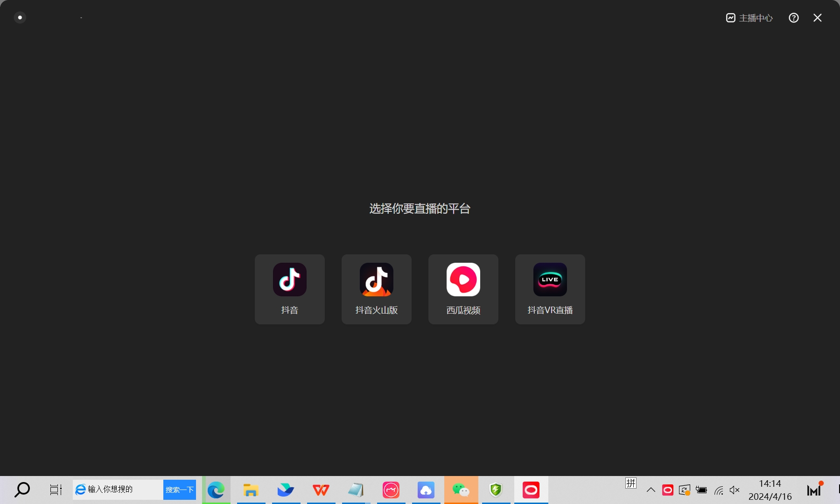Open File Explorer from the taskbar
Screen dimensions: 840x504
pyautogui.click(x=251, y=490)
